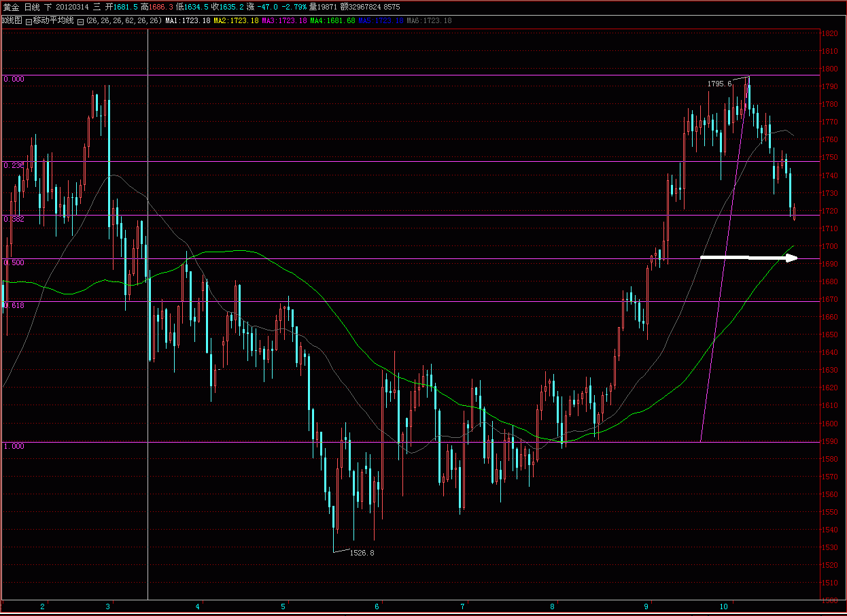The image size is (847, 616).
Task: Click the close price 1635.2
Action: (x=232, y=7)
